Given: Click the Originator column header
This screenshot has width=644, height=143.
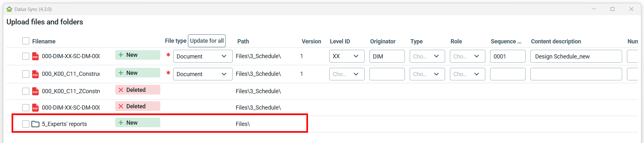Looking at the screenshot, I should (383, 41).
